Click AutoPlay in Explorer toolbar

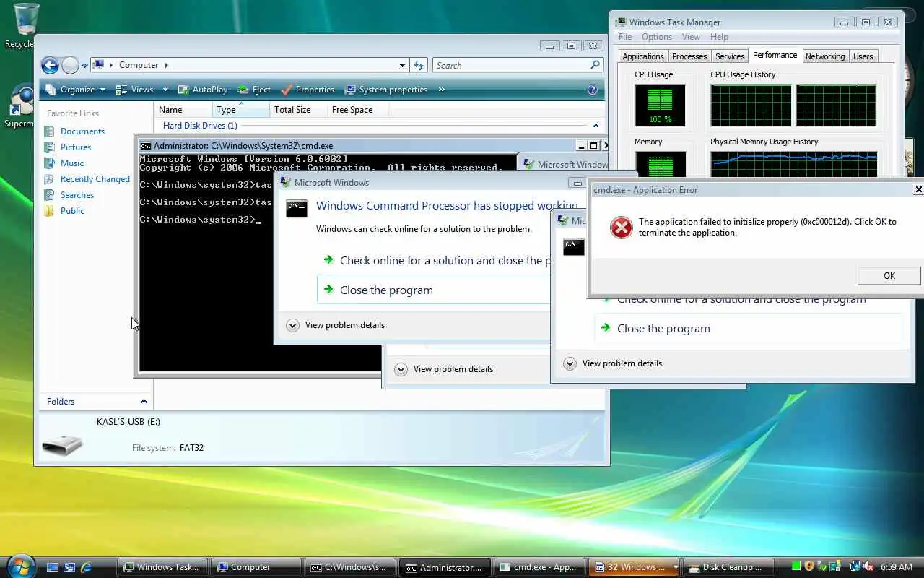202,90
